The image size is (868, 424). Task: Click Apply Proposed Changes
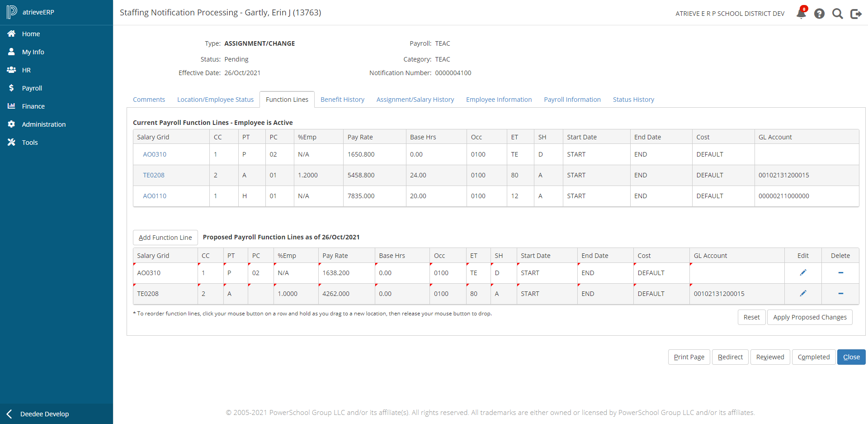tap(809, 317)
